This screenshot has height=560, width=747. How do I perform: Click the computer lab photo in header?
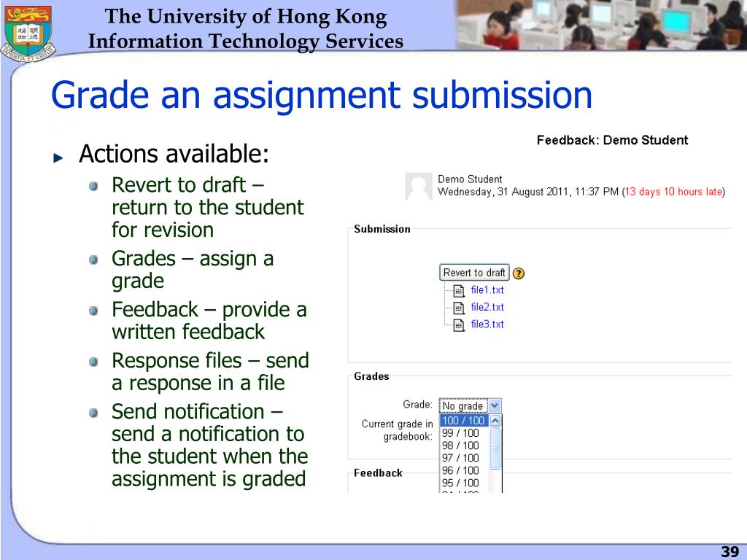tap(601, 25)
